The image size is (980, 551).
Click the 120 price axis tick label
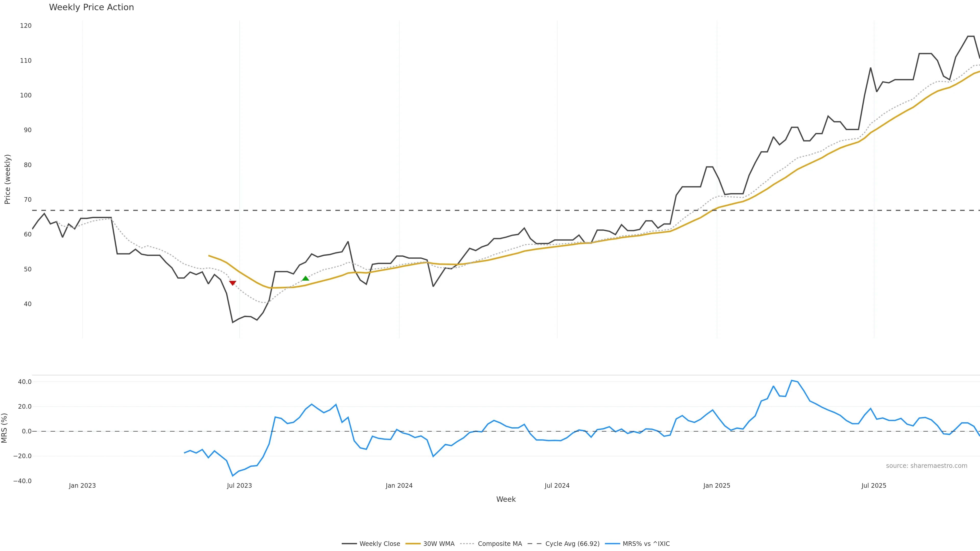click(x=26, y=26)
